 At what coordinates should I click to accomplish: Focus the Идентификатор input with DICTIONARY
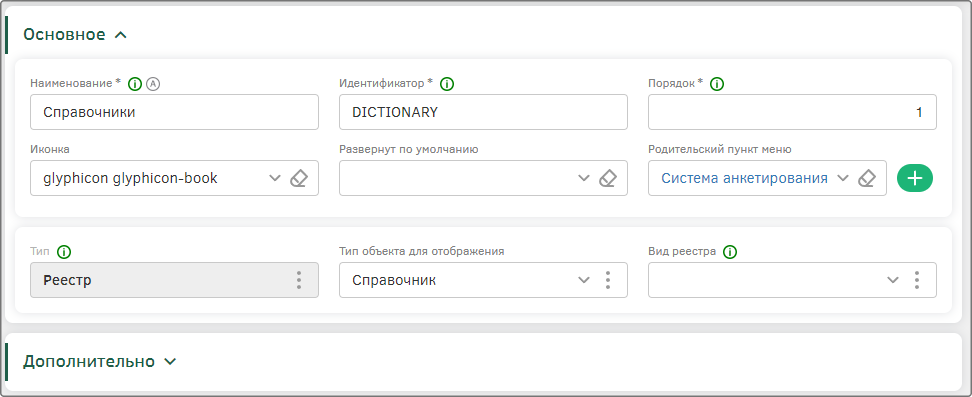(483, 112)
